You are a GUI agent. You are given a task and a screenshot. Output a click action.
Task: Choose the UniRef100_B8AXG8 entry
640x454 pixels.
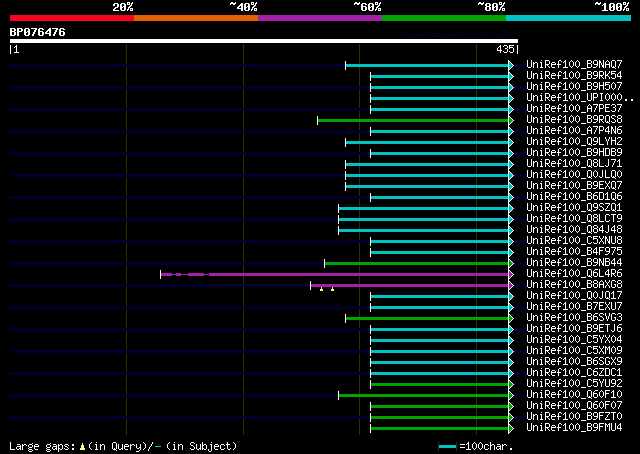coord(574,285)
